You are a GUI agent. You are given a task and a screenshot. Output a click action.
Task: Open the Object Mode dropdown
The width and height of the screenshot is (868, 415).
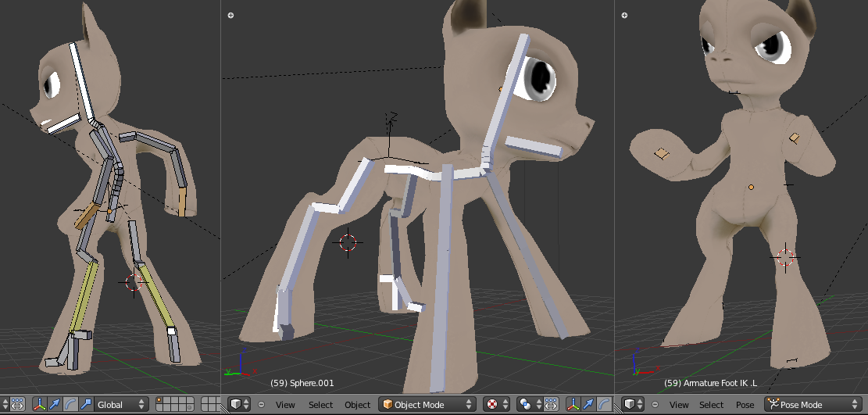pos(427,405)
